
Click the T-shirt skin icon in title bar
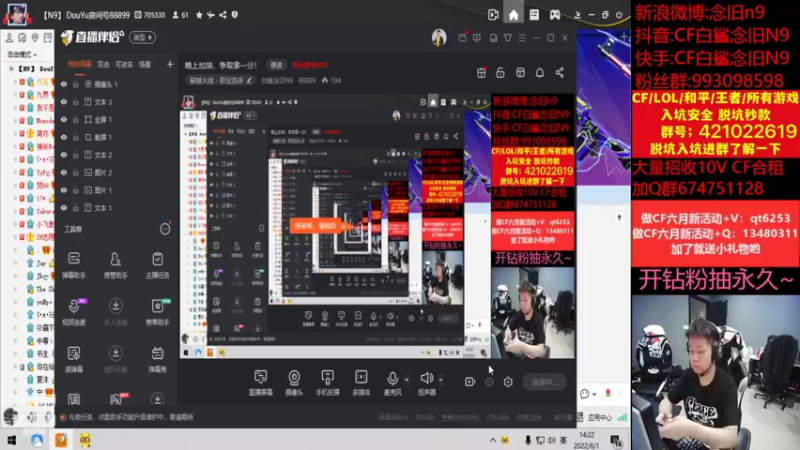[x=508, y=38]
